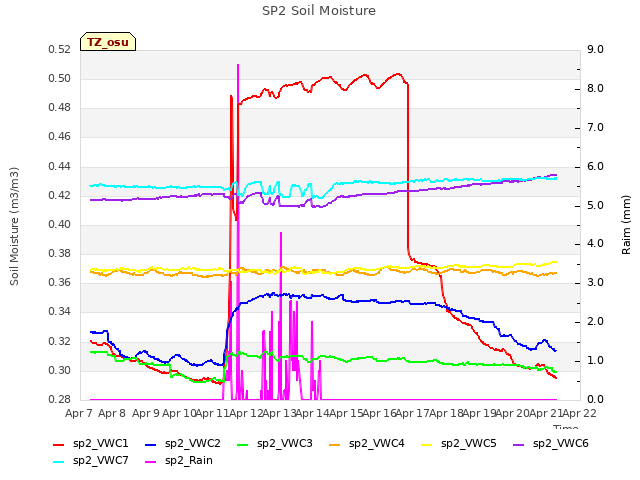Select sp2_VWC3 legend entry
Viewport: 640px width, 480px height.
[x=275, y=444]
